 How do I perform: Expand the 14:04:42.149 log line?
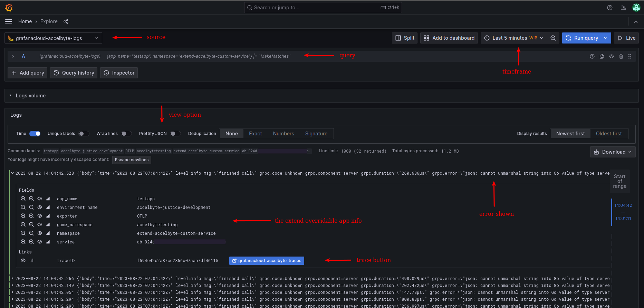12,286
